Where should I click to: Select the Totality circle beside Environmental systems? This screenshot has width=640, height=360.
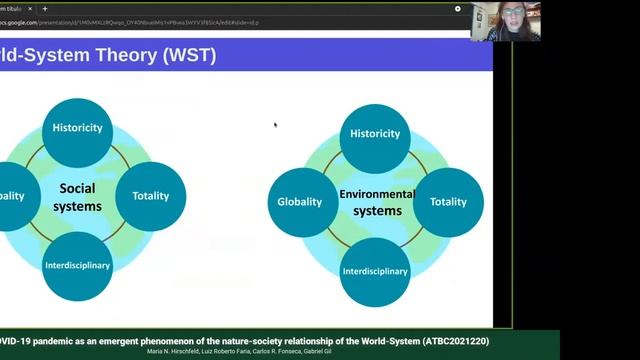[x=448, y=202]
